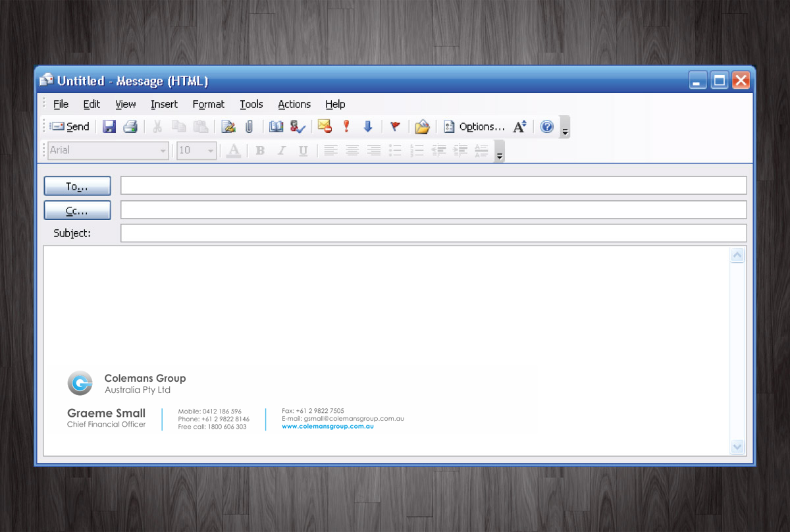Toggle Bold formatting
The height and width of the screenshot is (532, 790).
[x=260, y=151]
